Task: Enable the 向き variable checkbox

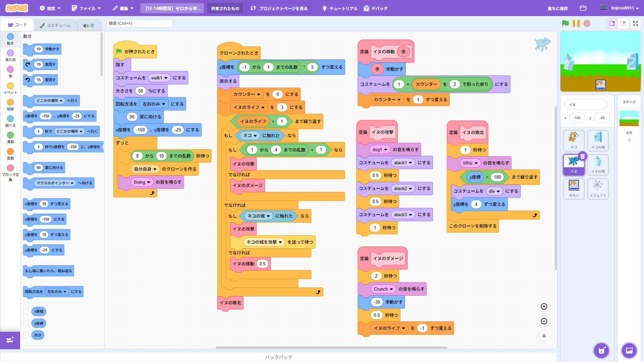Action: (26, 335)
